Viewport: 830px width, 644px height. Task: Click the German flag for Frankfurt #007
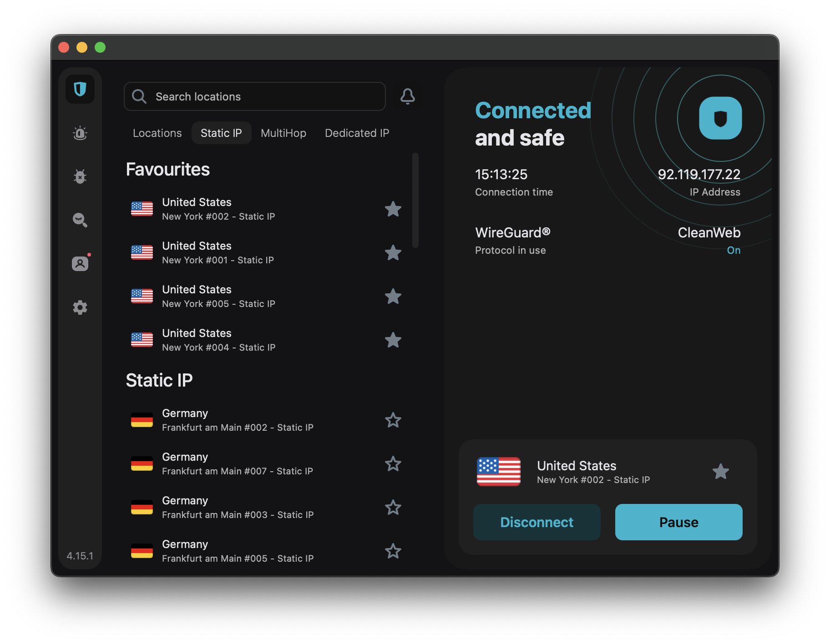pos(142,463)
